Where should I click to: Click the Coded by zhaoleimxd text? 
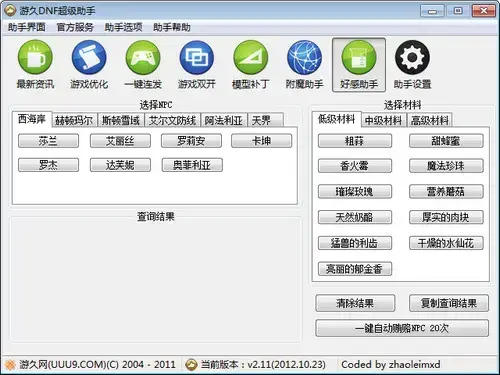pos(391,365)
